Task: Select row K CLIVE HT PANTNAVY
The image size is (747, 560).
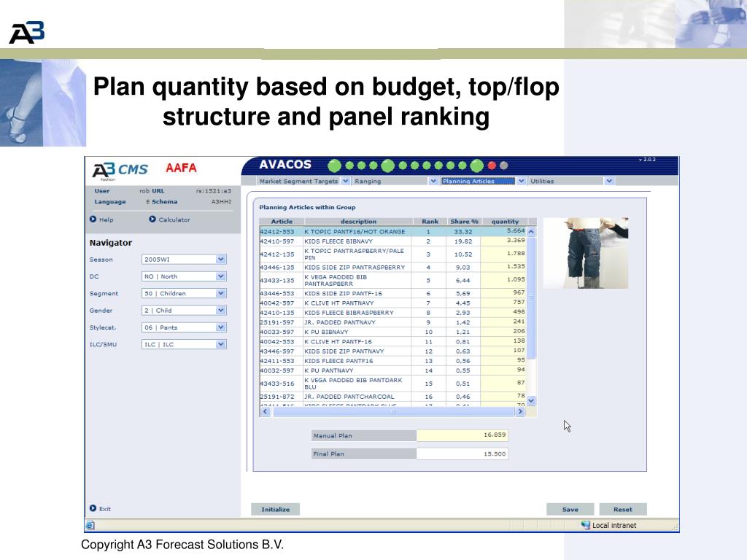Action: (392, 303)
